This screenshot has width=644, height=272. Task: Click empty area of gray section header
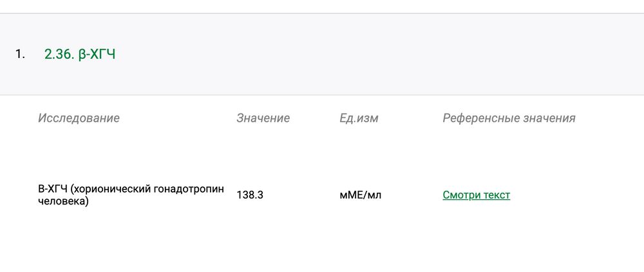[x=386, y=54]
